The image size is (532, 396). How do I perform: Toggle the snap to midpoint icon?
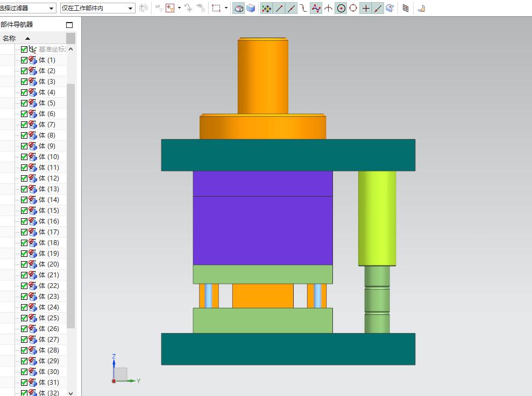[x=292, y=8]
